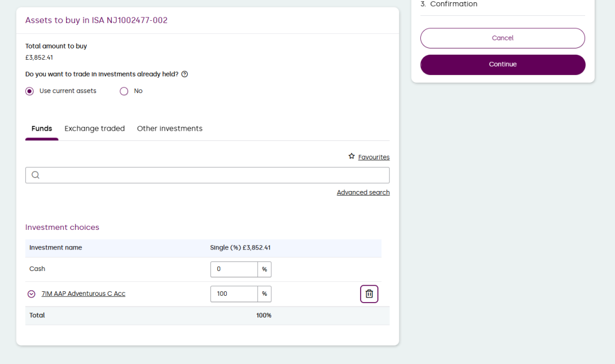
Task: Click the star icon next to Favourites
Action: tap(352, 157)
